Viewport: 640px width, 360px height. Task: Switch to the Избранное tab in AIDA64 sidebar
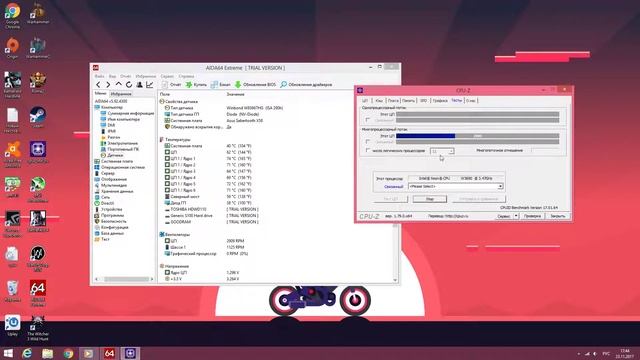point(121,94)
